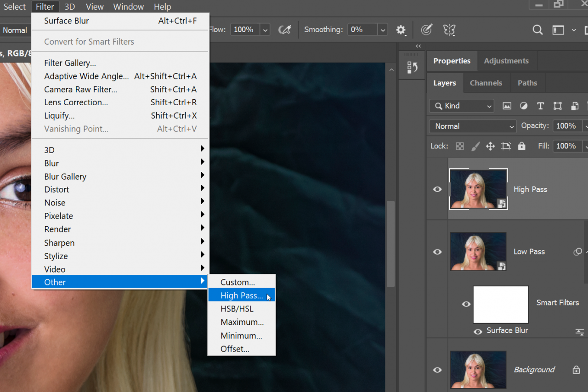Screen dimensions: 588x392
Task: Open the Window menu
Action: [129, 6]
